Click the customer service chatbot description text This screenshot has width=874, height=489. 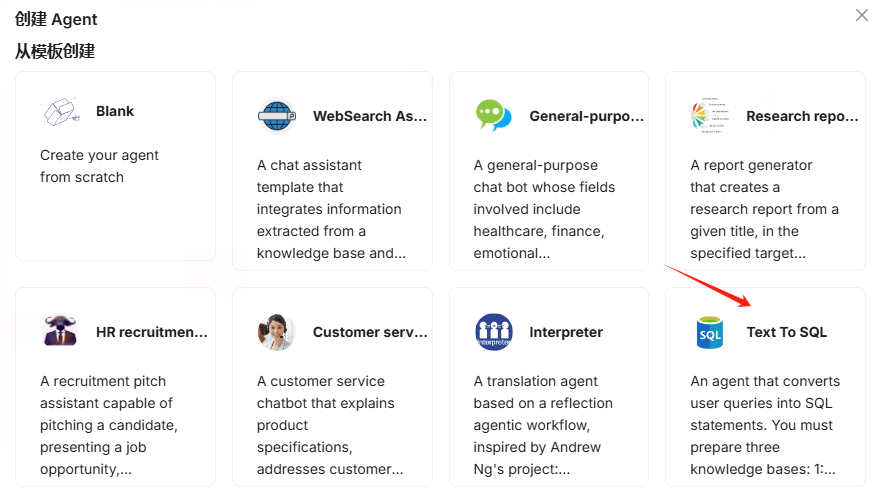coord(329,425)
